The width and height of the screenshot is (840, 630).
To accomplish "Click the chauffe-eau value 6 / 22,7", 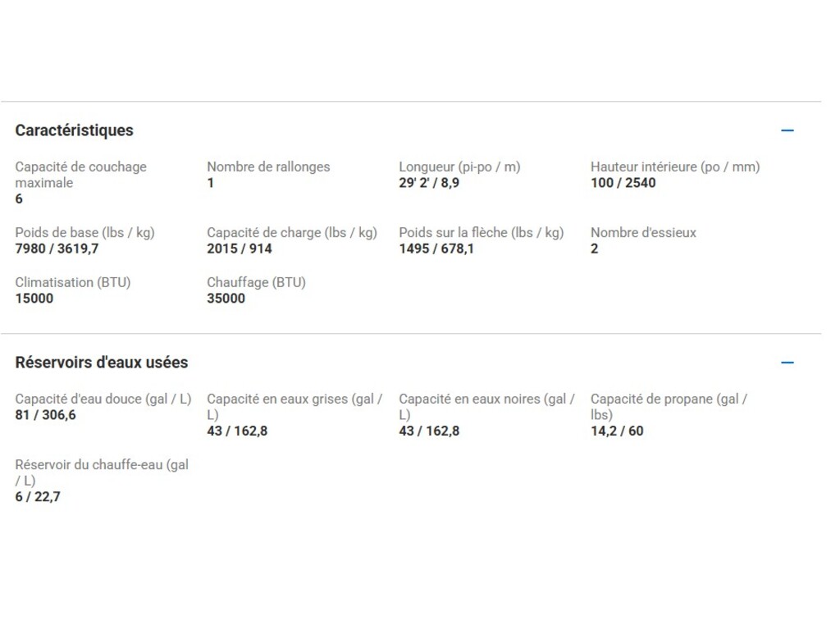I will click(x=38, y=497).
